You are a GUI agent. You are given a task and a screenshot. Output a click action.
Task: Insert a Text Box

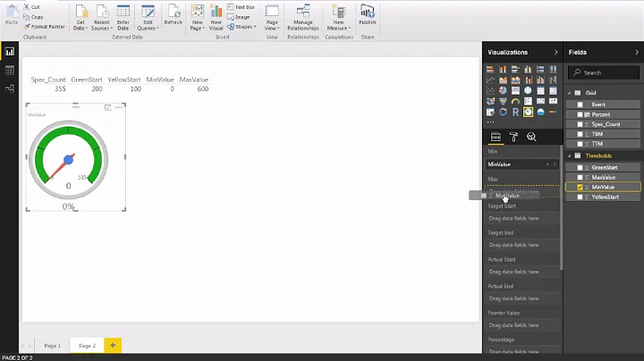coord(241,7)
